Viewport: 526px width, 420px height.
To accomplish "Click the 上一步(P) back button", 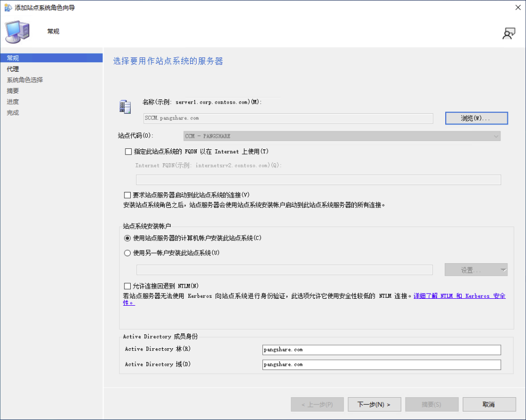I will pyautogui.click(x=317, y=404).
